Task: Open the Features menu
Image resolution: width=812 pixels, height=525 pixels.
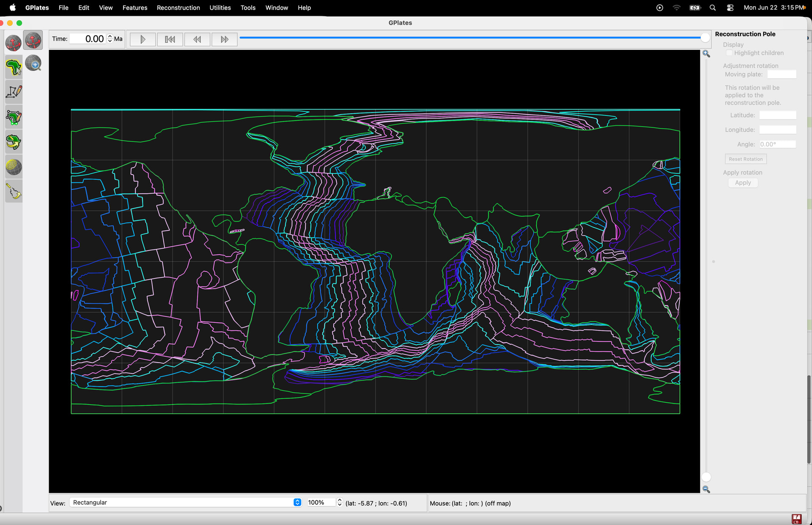Action: point(135,8)
